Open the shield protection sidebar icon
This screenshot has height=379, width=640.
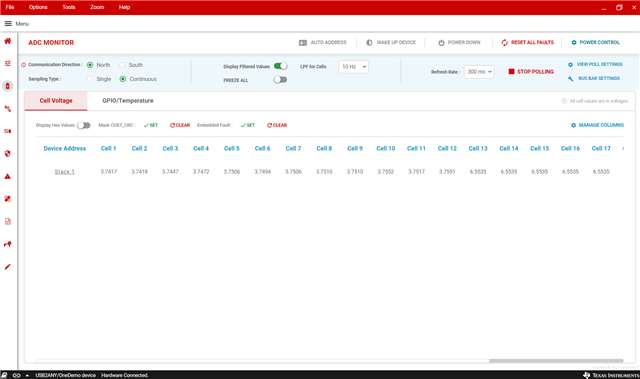tap(8, 154)
